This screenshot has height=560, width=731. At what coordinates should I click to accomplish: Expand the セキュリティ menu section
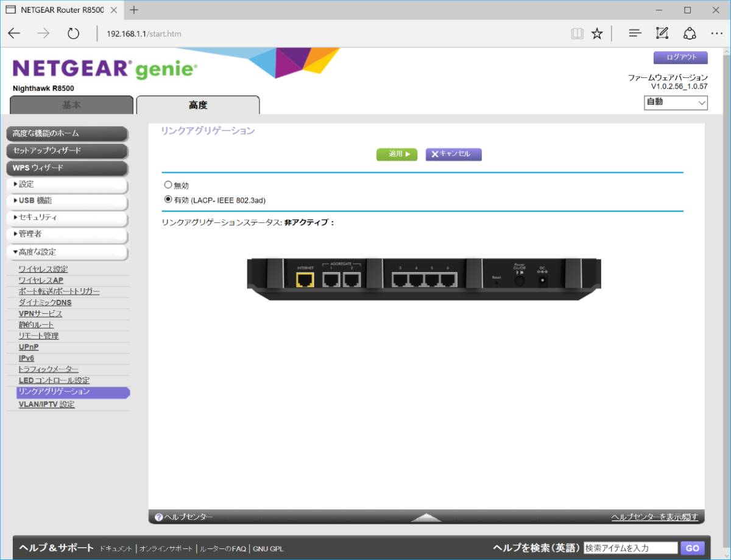[x=67, y=217]
